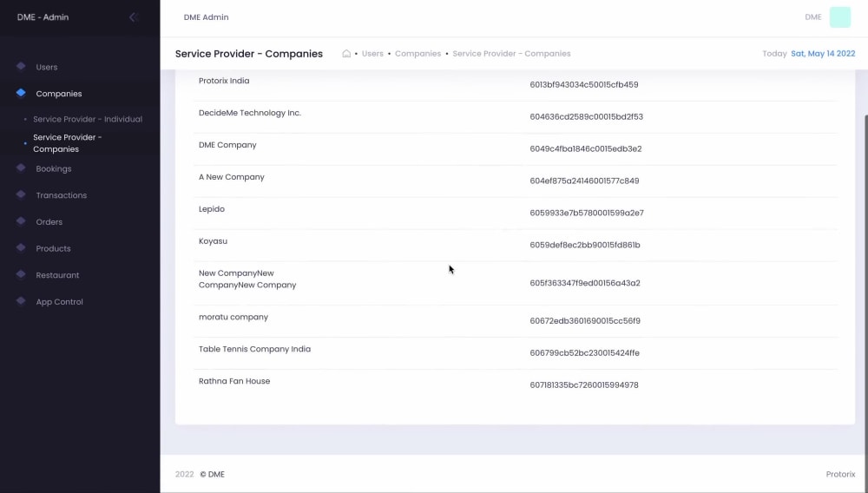Select the Koyasu company name
868x493 pixels.
(x=214, y=241)
